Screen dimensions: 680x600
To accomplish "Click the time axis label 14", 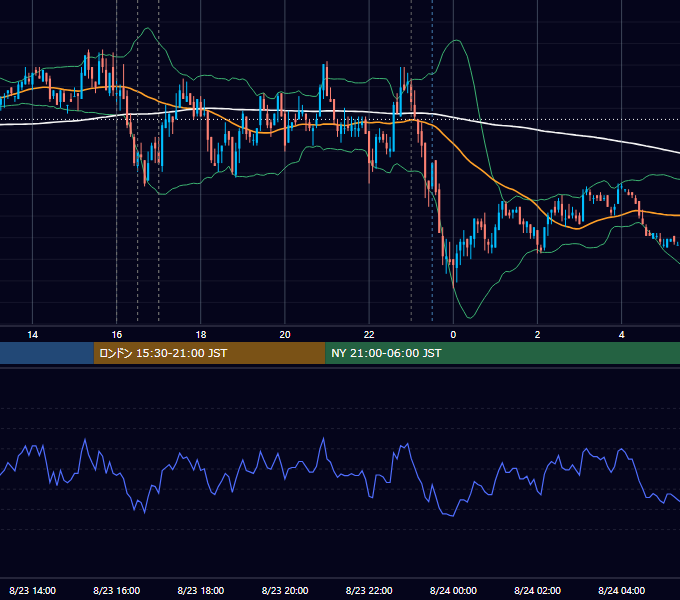I will coord(33,335).
